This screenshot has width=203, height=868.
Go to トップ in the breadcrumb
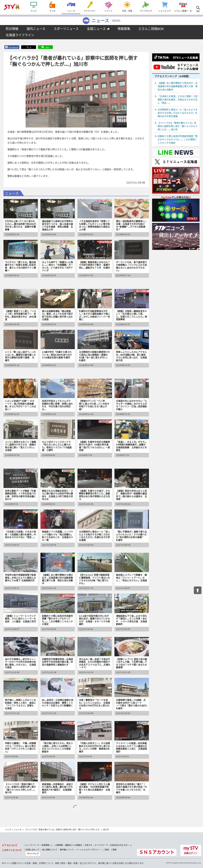pos(8,829)
